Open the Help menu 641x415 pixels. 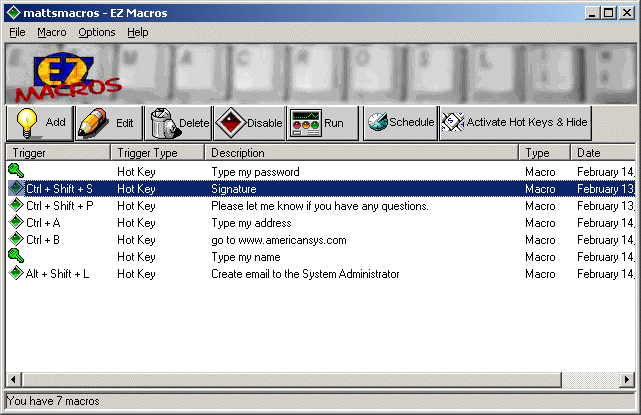138,32
